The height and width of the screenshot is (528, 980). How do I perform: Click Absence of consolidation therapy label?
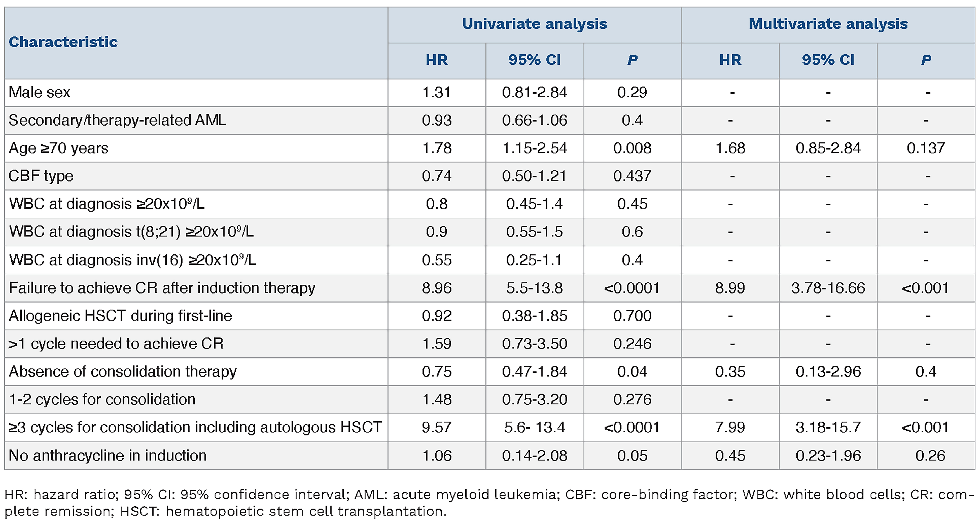(122, 371)
